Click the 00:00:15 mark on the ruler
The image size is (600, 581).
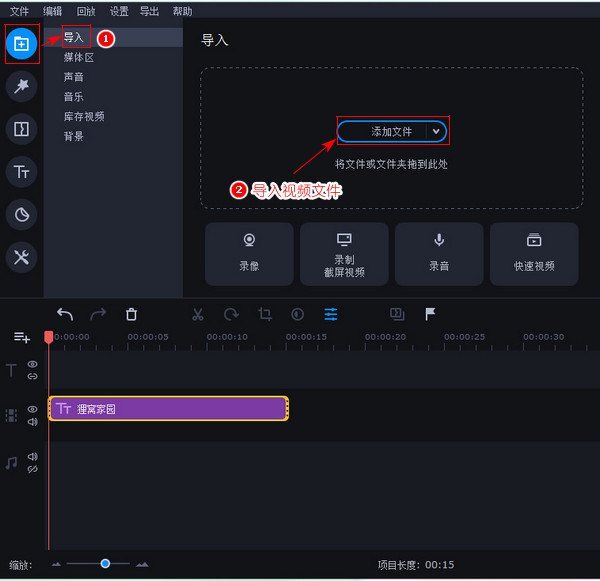pyautogui.click(x=306, y=337)
